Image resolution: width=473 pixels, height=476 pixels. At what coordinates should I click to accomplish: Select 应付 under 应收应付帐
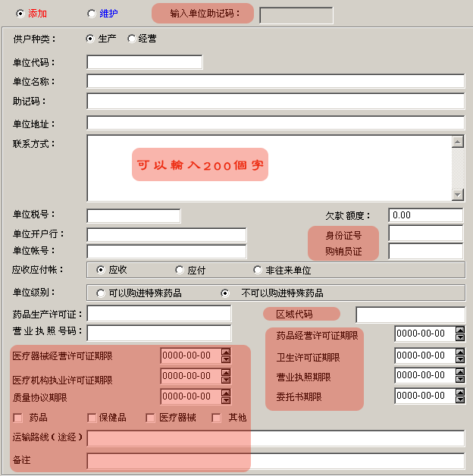point(180,270)
